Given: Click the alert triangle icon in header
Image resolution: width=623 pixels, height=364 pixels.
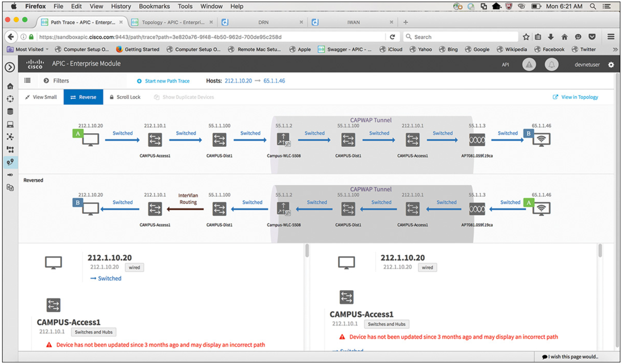Looking at the screenshot, I should [x=529, y=65].
